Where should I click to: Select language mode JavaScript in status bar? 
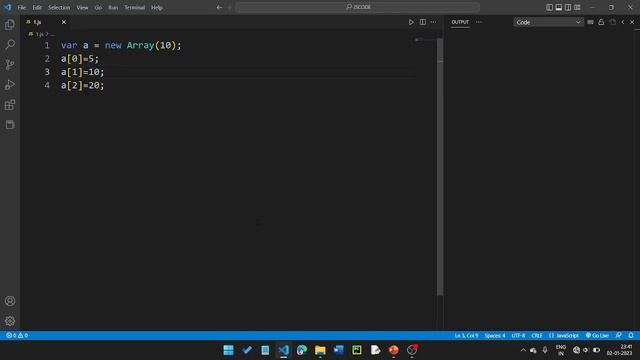click(x=564, y=335)
